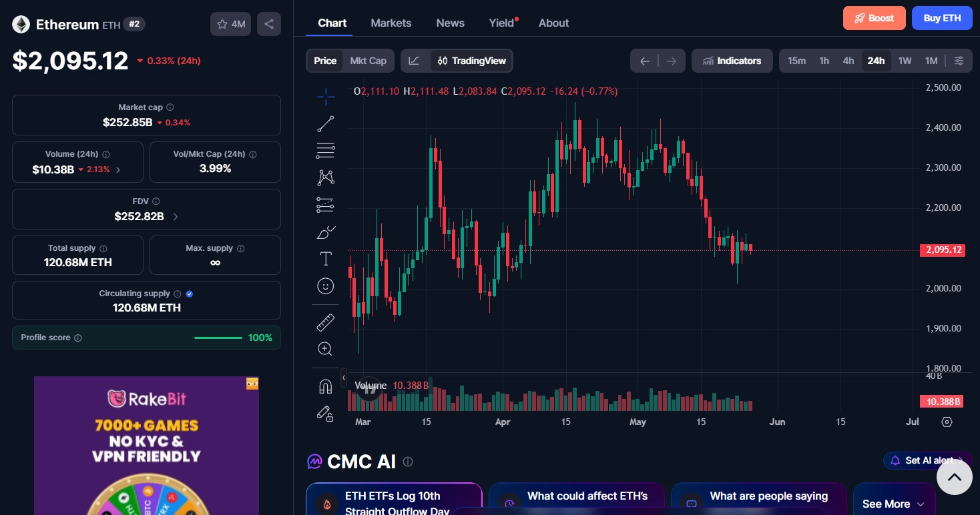
Task: Open the emoji icons tool
Action: [326, 286]
